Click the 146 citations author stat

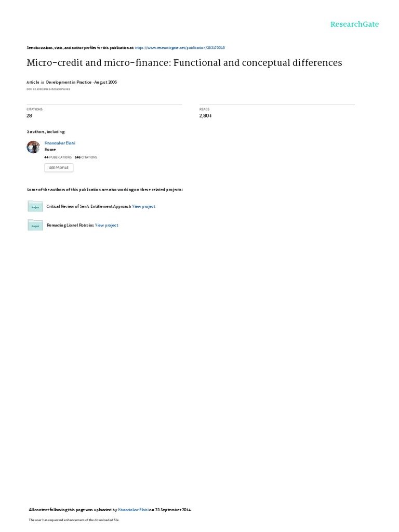[86, 157]
